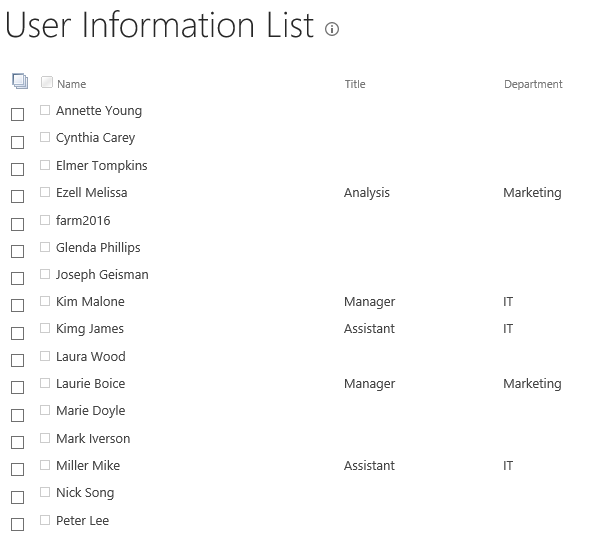Sort by the Name column header

pyautogui.click(x=71, y=85)
